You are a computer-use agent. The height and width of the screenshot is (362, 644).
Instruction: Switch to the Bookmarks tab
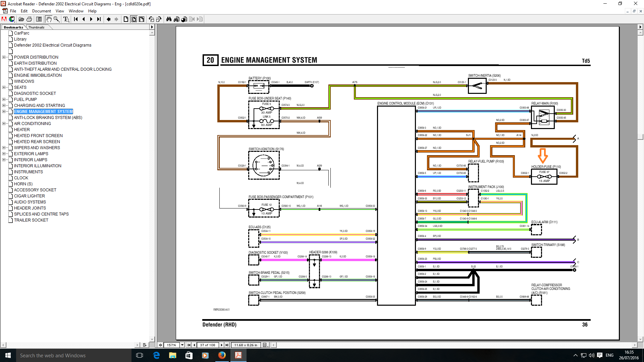coord(14,27)
